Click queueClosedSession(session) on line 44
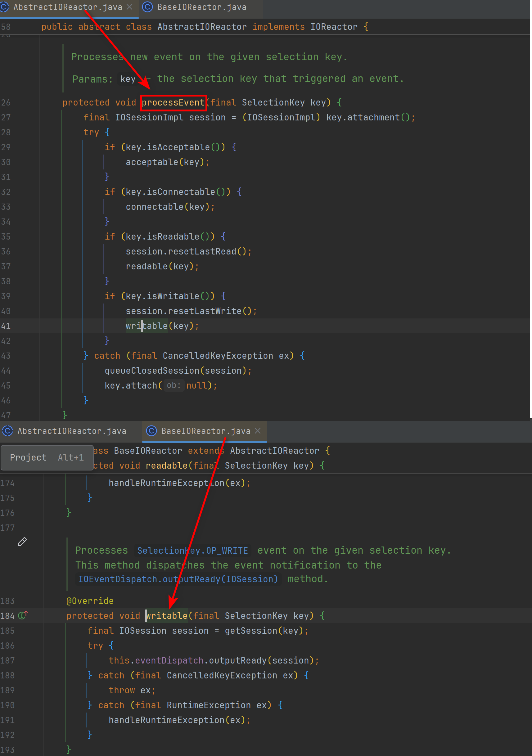532x756 pixels. (178, 371)
